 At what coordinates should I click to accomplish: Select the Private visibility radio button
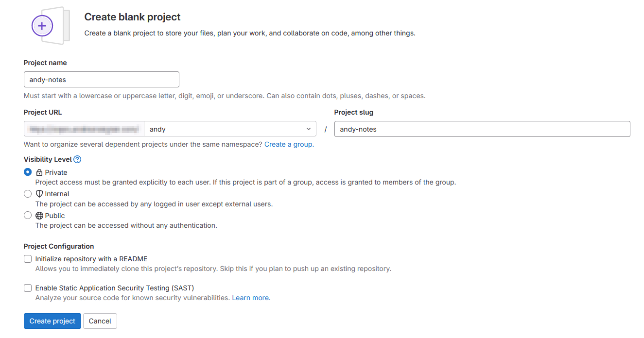point(28,172)
